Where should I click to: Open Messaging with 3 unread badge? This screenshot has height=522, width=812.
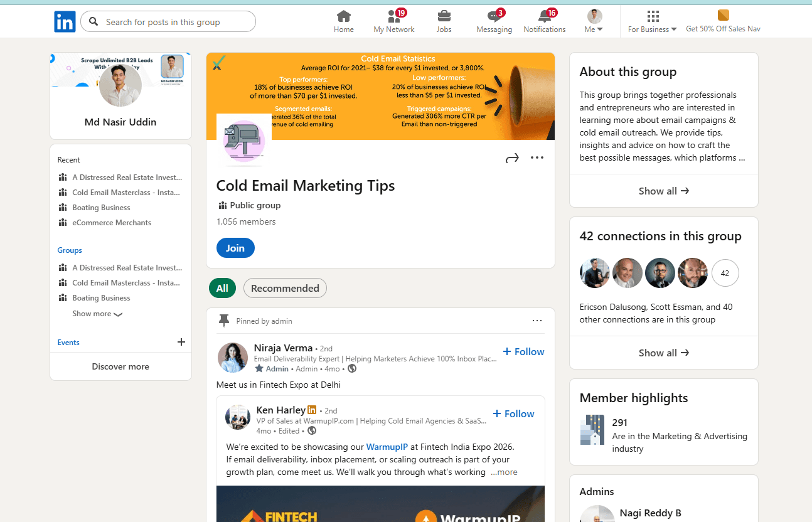[494, 21]
